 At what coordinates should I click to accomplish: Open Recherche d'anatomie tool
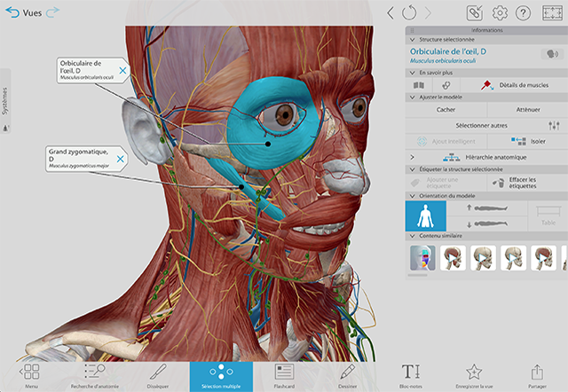95,376
